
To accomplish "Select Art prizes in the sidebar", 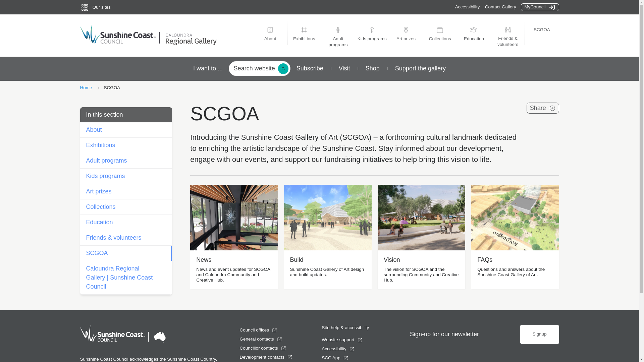I will tap(126, 192).
